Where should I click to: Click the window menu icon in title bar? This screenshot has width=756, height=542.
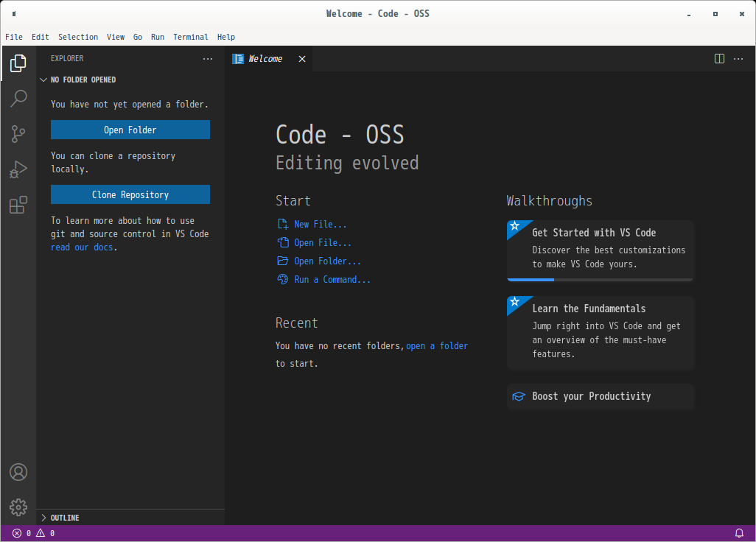[x=14, y=13]
